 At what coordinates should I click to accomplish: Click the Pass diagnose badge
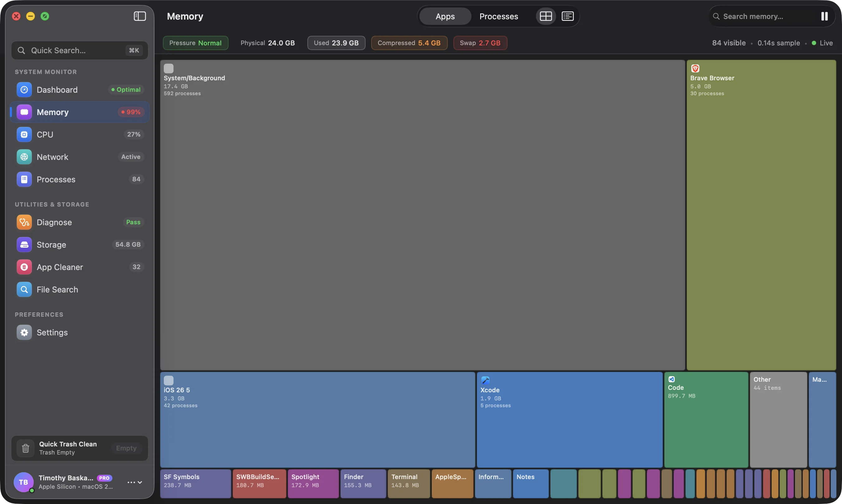tap(133, 222)
